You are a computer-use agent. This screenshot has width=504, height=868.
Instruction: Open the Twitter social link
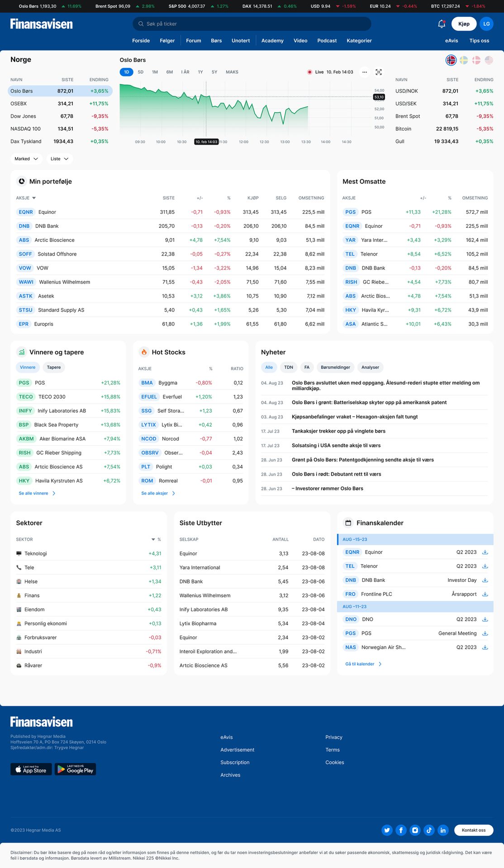pos(387,830)
